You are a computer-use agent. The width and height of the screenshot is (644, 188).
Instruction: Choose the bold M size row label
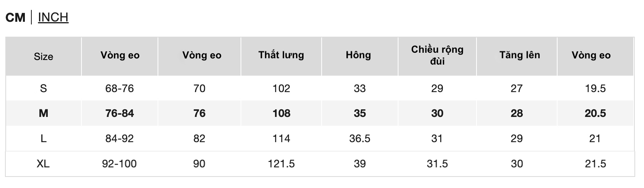pyautogui.click(x=44, y=113)
